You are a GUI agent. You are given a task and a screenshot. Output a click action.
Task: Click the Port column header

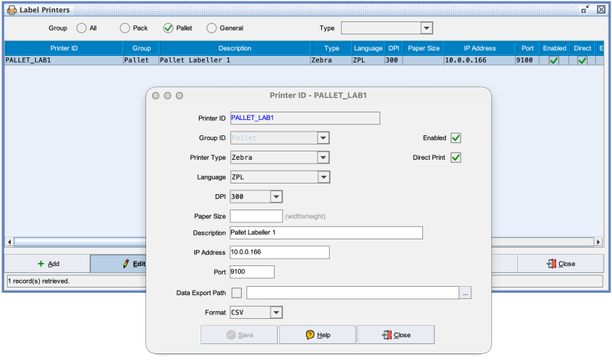(527, 48)
